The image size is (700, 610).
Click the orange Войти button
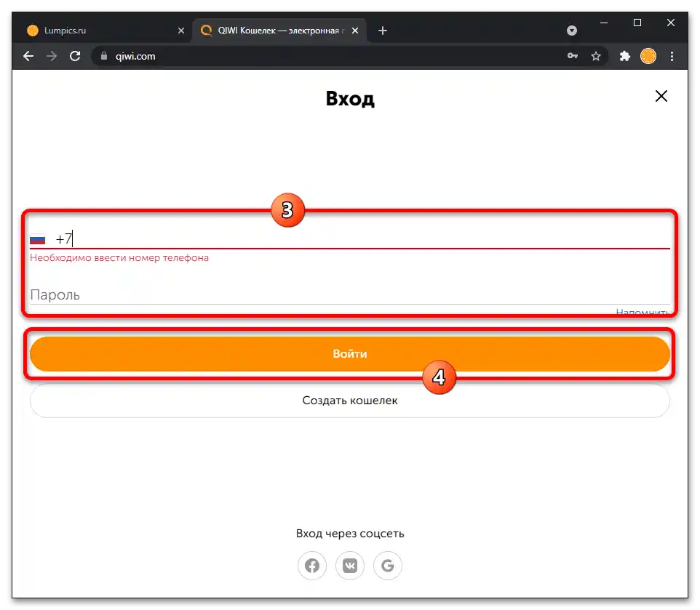point(350,353)
